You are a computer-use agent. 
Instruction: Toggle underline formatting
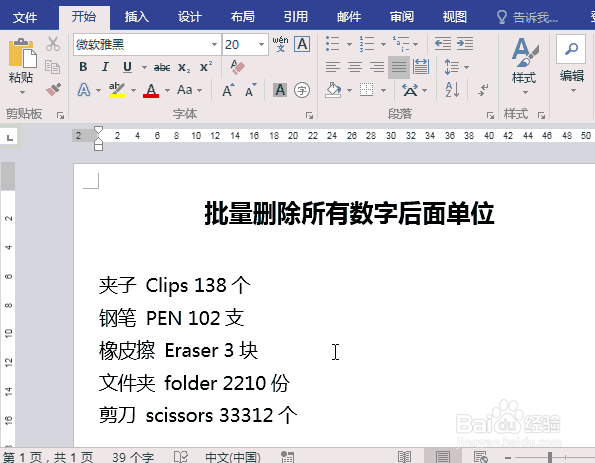point(128,67)
